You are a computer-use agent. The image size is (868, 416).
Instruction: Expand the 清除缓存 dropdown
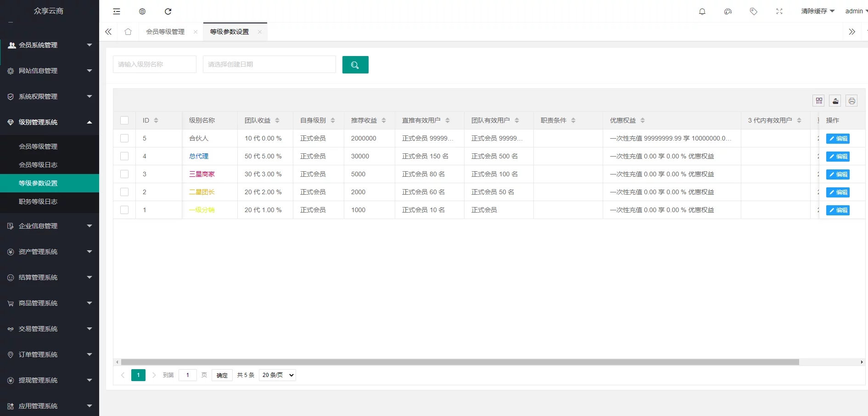click(818, 11)
